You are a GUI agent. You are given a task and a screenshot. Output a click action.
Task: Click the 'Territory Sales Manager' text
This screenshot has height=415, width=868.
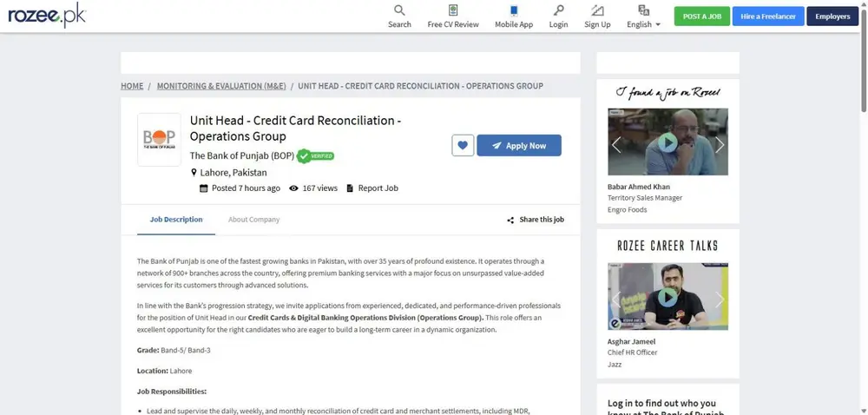coord(645,198)
